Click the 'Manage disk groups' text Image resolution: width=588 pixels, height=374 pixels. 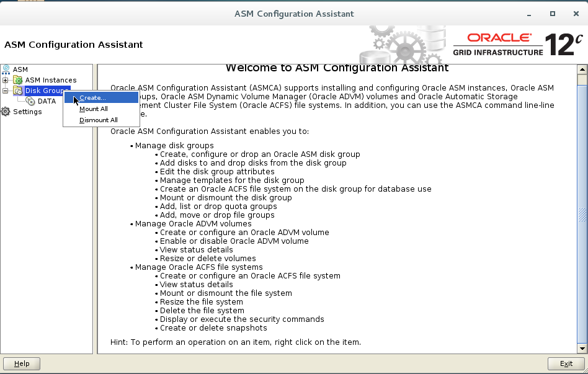click(174, 146)
